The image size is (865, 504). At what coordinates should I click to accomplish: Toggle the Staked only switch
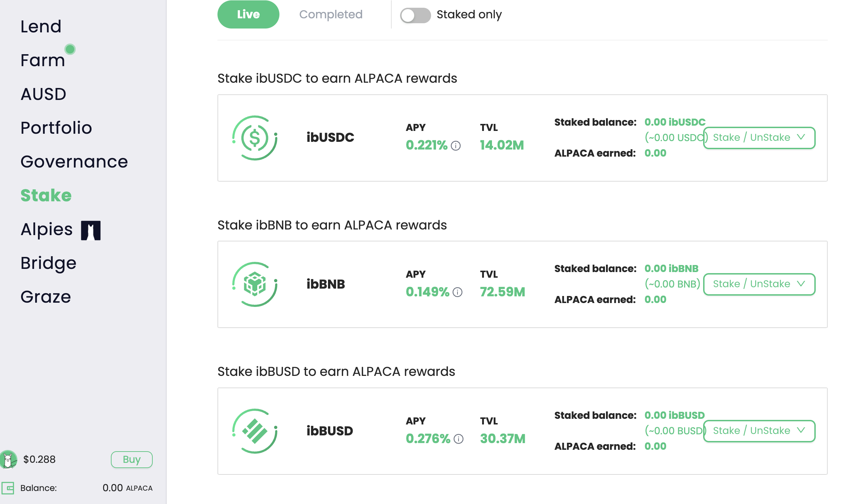[415, 15]
